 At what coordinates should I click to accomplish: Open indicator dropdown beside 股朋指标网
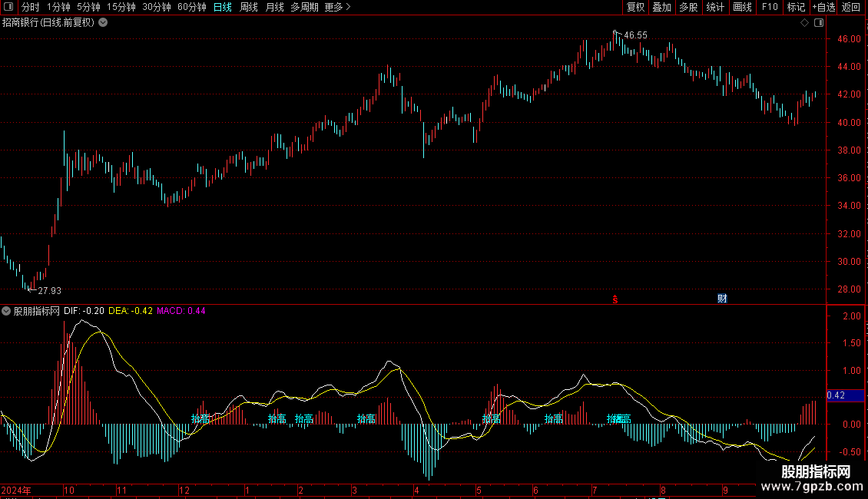(x=6, y=311)
